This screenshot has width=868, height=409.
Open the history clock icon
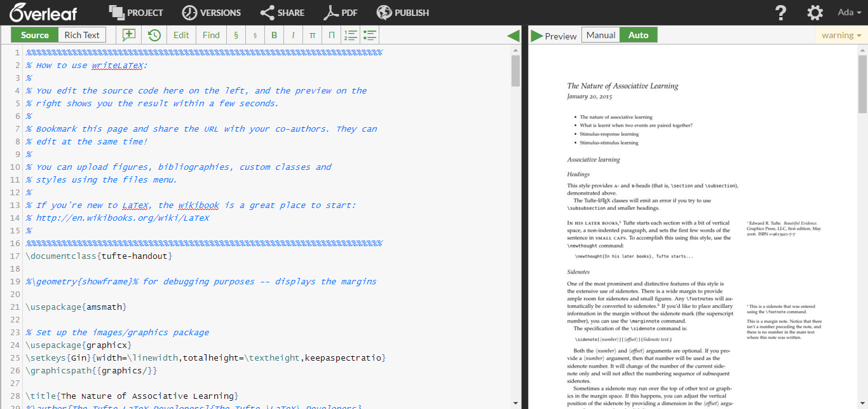[154, 35]
